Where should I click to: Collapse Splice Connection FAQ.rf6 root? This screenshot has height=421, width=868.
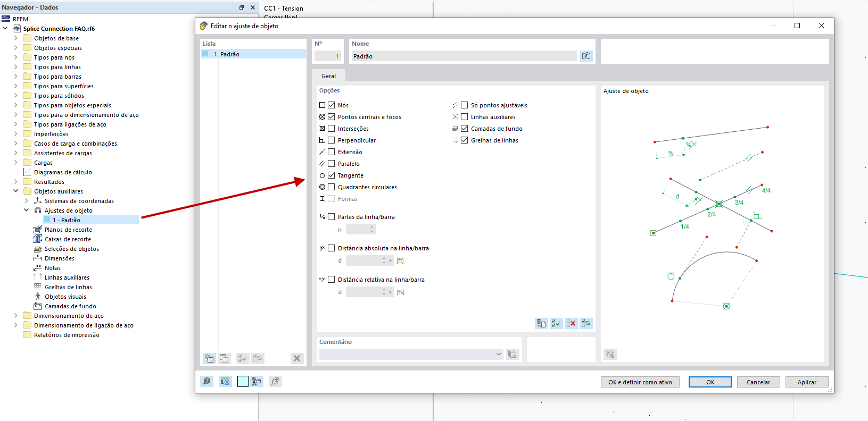(x=5, y=29)
